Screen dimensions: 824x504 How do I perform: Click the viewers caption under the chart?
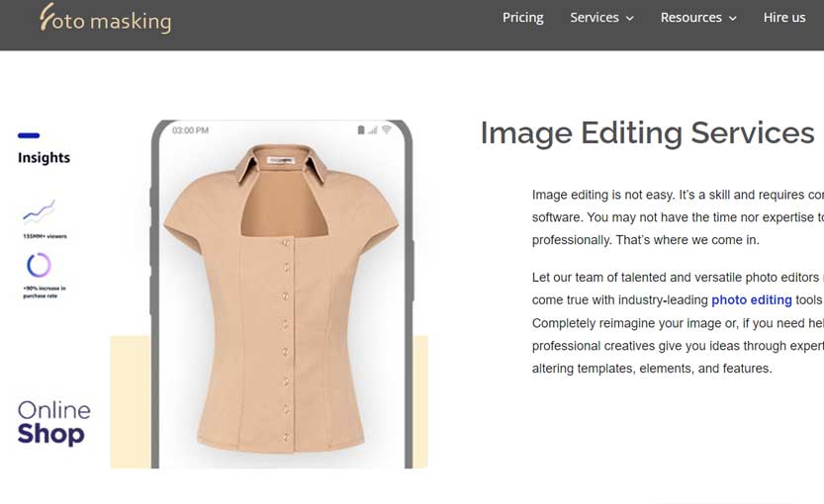(45, 236)
